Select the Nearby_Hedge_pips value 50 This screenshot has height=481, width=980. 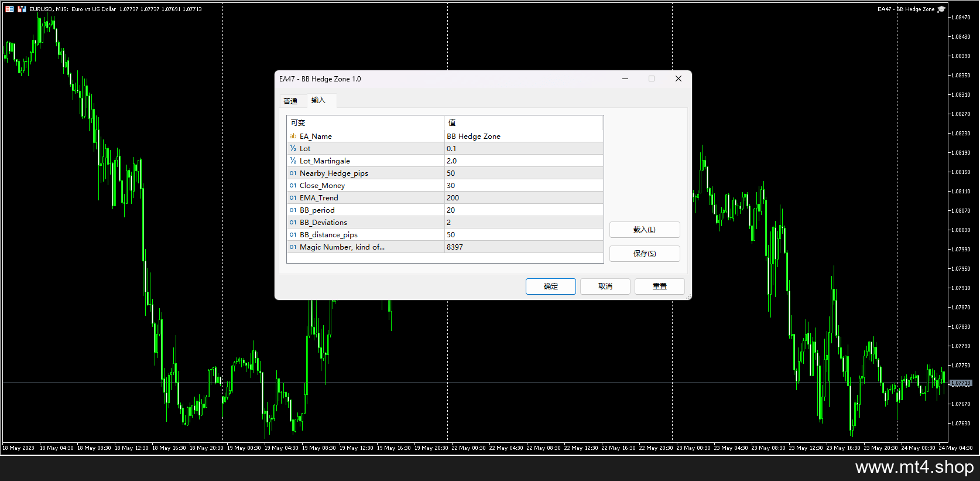pyautogui.click(x=451, y=173)
